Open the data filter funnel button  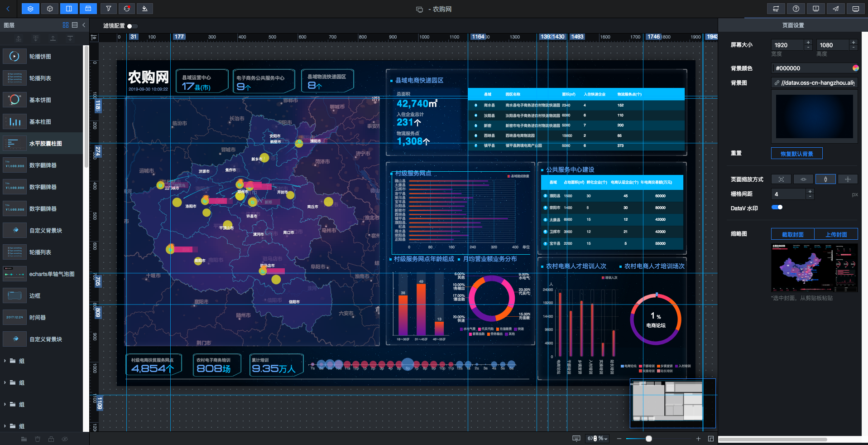pos(108,9)
